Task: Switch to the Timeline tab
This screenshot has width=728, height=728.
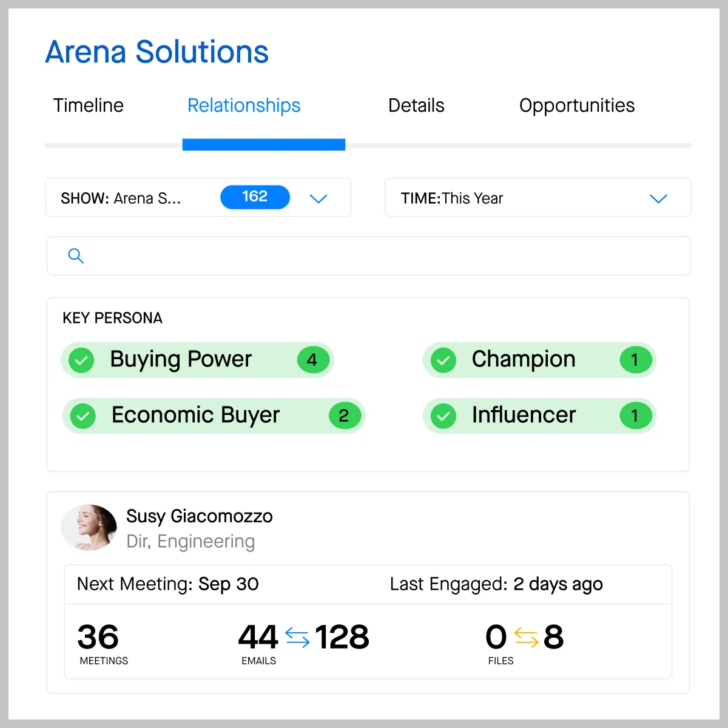Action: click(89, 106)
